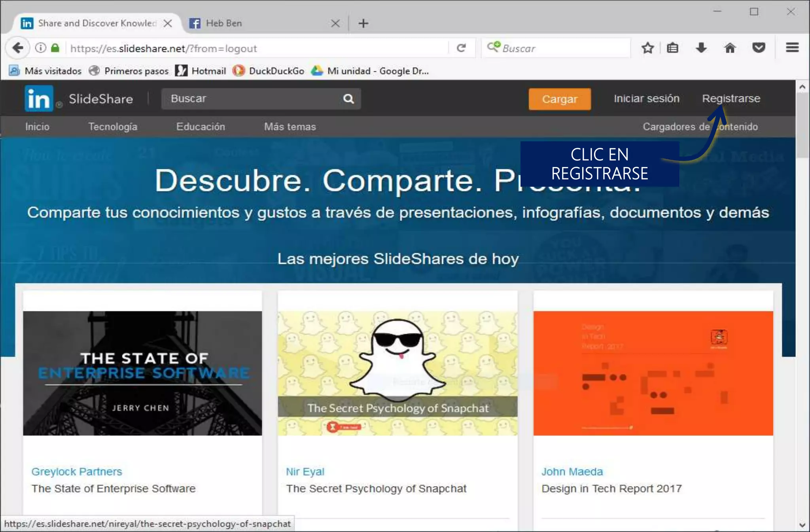Click the Pocket shield icon
The height and width of the screenshot is (532, 810).
pyautogui.click(x=758, y=48)
